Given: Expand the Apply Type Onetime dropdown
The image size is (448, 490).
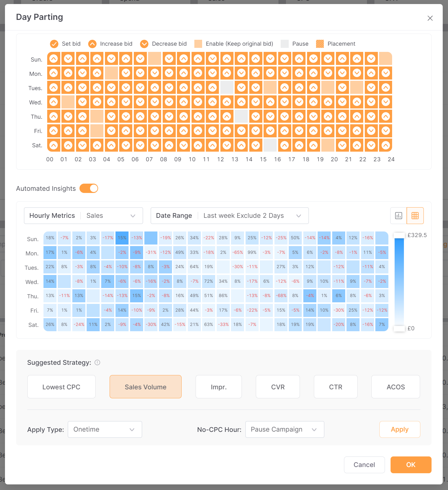Looking at the screenshot, I should (105, 429).
